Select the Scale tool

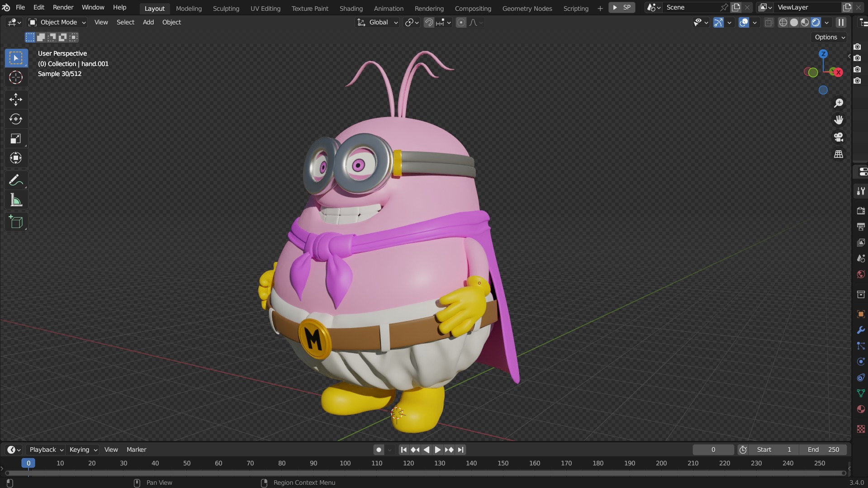point(16,138)
